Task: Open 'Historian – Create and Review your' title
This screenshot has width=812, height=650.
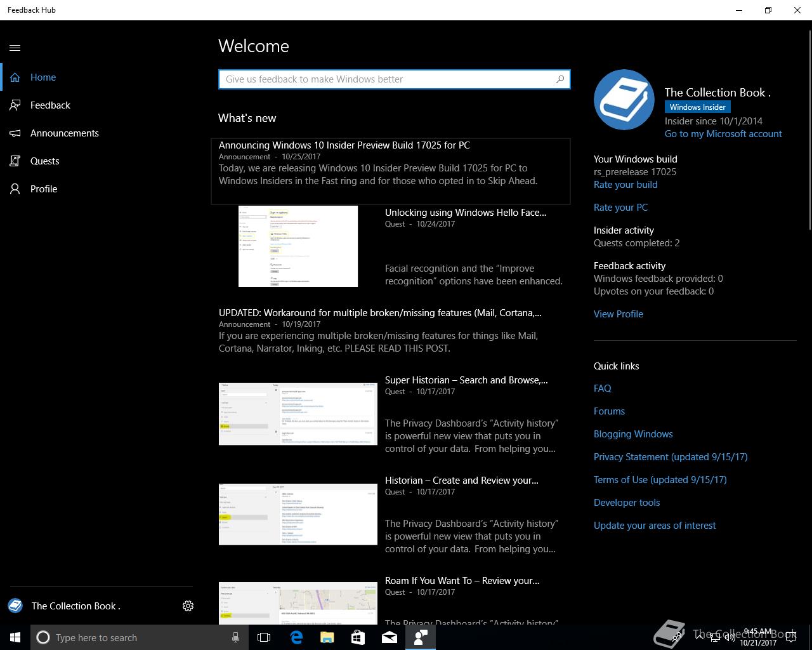Action: point(462,481)
